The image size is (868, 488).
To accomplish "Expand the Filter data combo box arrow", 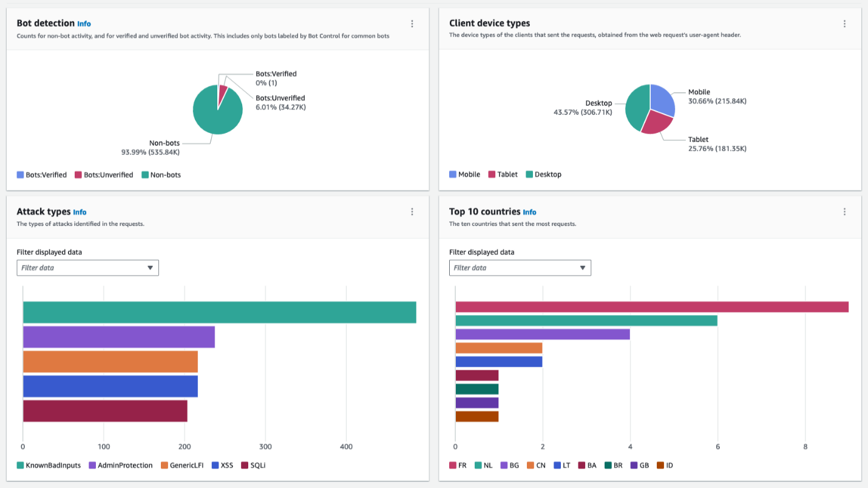I will click(150, 268).
